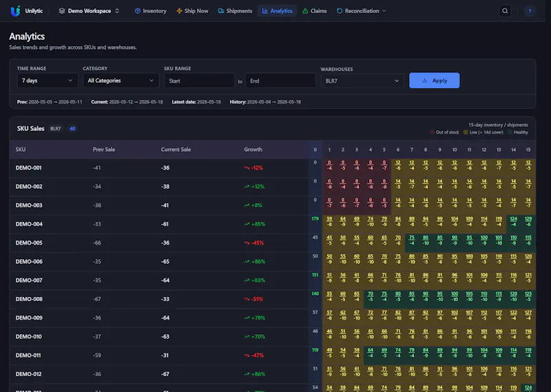Open the search icon in header
551x392 pixels.
pyautogui.click(x=505, y=11)
